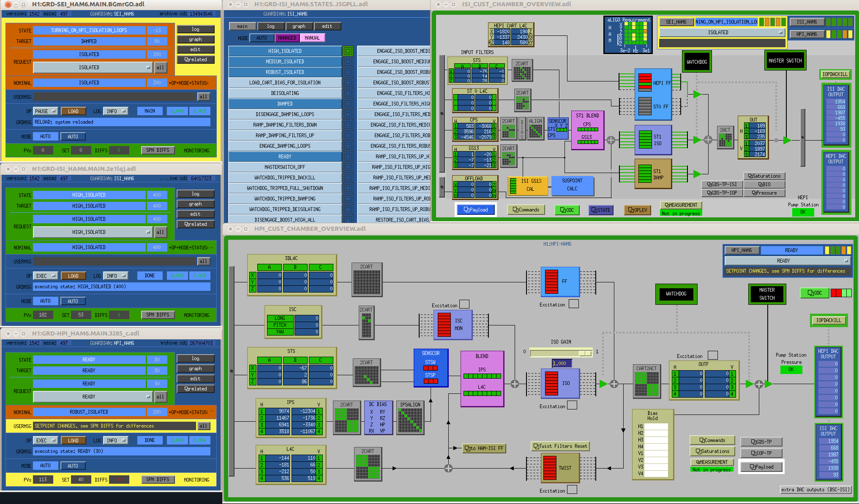Click MASTER SWITCH in HPI overview
Screen dimensions: 859x504
click(x=767, y=294)
